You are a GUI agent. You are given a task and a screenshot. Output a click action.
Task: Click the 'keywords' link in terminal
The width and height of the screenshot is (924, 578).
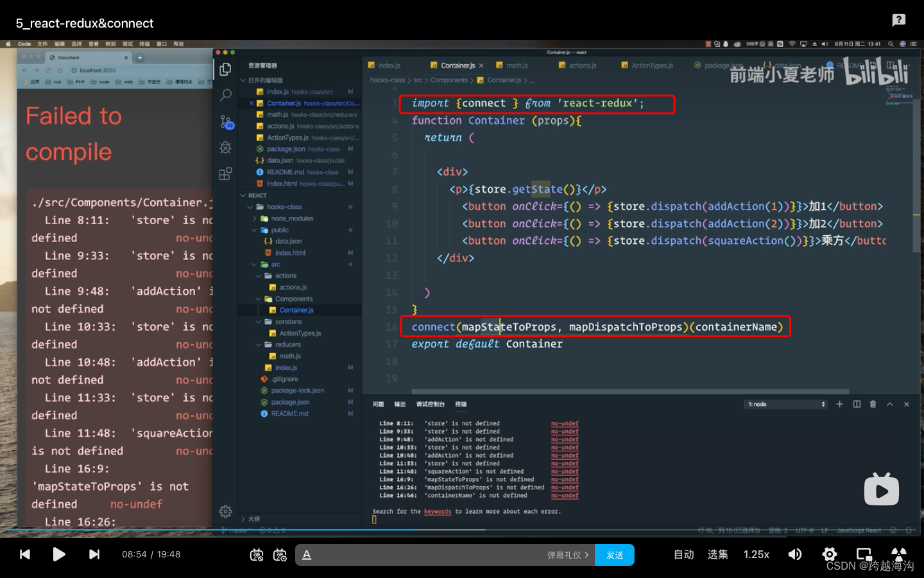coord(438,512)
